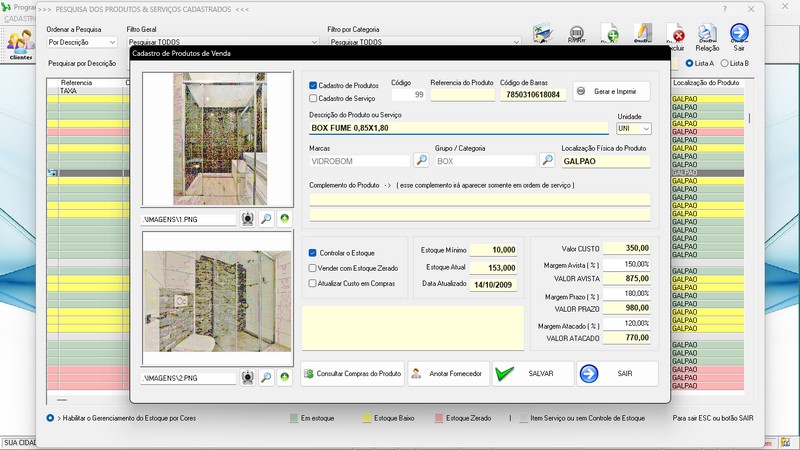Click the green arrow icon beside the 1.PNG path
Screen dimensions: 800x450
[x=285, y=217]
